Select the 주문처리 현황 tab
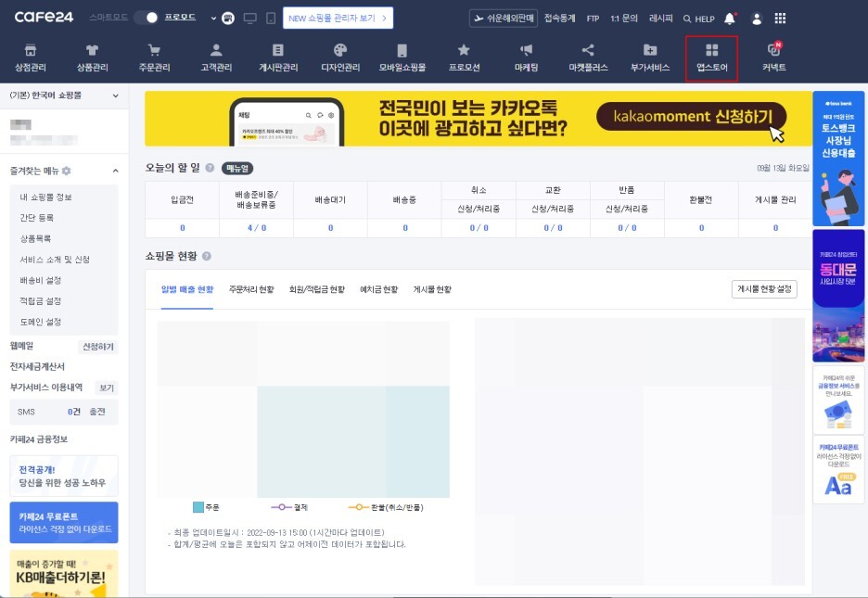 251,289
